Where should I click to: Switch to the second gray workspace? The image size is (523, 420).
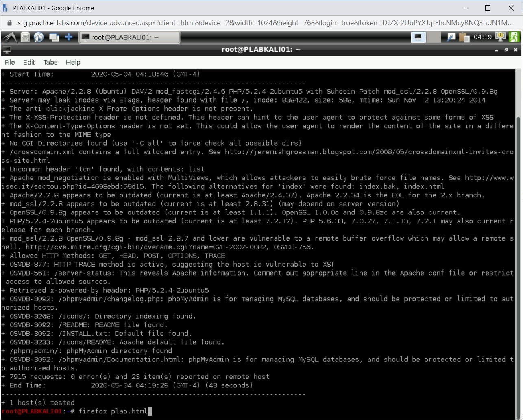coord(434,37)
